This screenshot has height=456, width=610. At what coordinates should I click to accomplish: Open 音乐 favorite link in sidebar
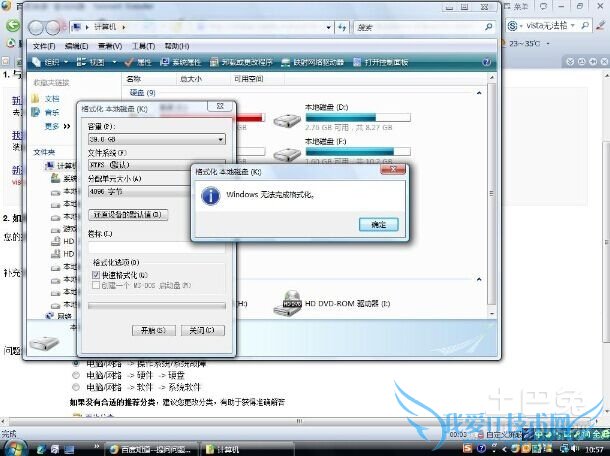pyautogui.click(x=52, y=112)
